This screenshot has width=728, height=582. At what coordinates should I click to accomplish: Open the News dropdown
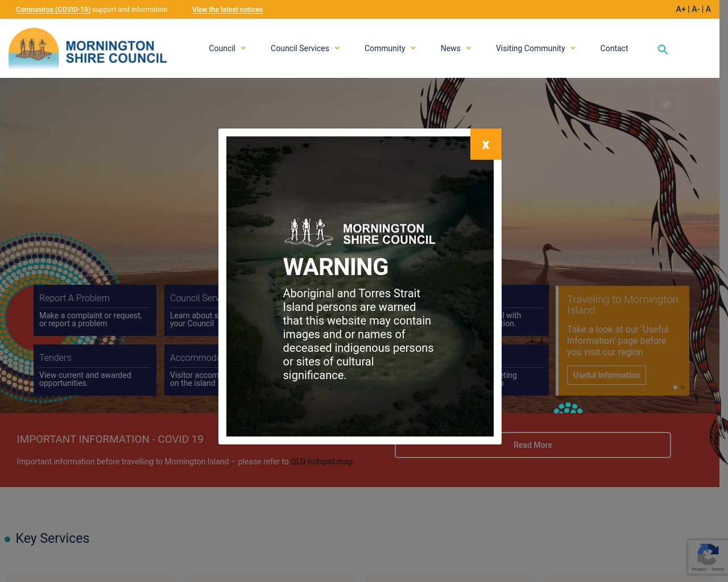pyautogui.click(x=450, y=48)
